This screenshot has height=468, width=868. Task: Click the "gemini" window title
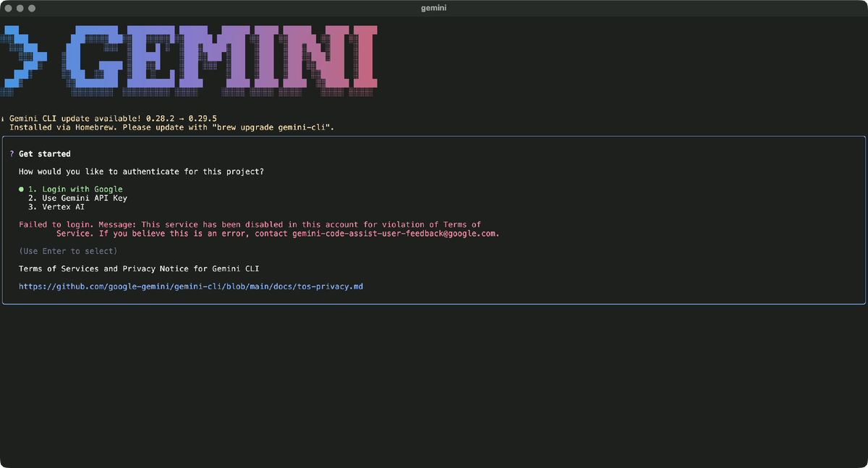(x=433, y=8)
